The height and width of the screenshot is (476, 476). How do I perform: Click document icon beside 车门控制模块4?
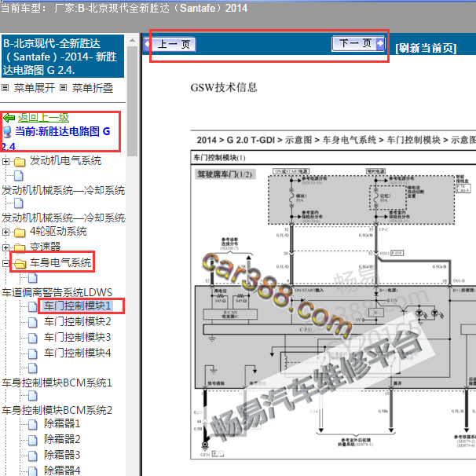click(x=33, y=353)
